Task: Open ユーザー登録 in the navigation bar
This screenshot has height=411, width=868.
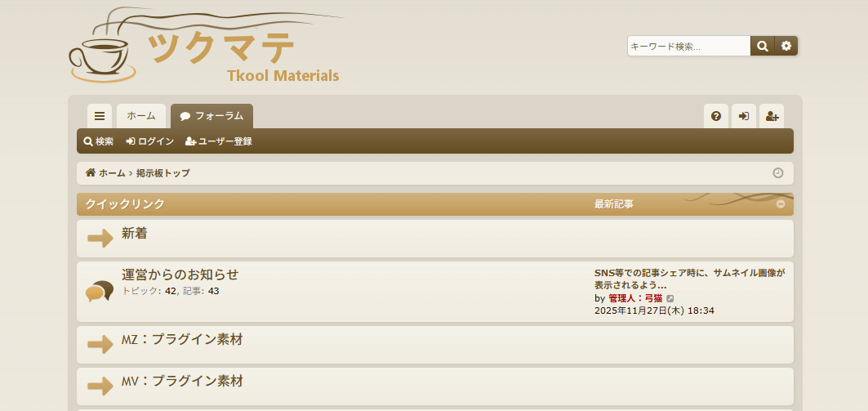Action: (x=219, y=141)
